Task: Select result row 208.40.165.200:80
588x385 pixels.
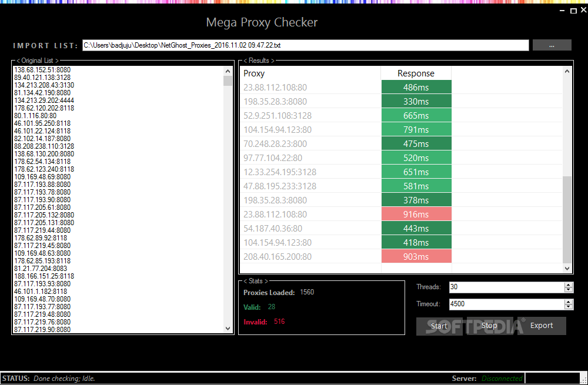Action: (x=401, y=256)
